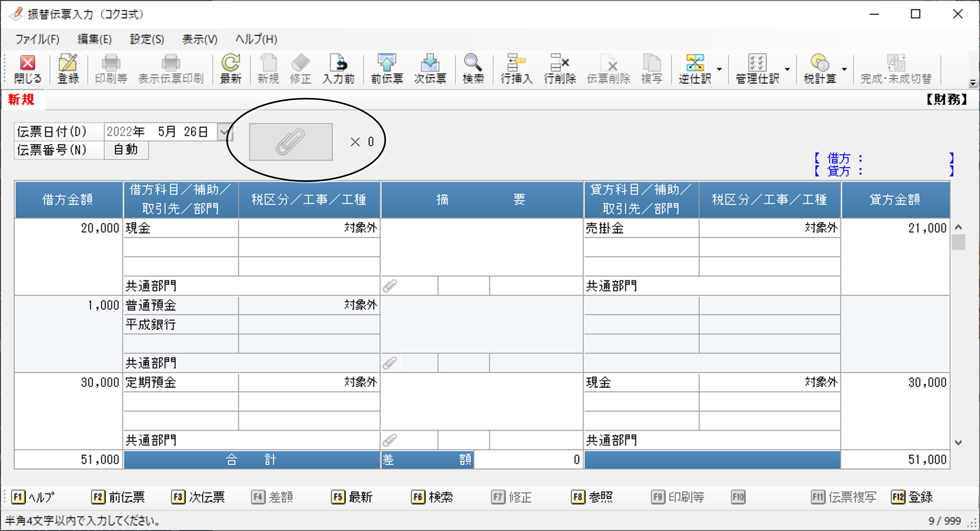Click the 複写 copy toolbar icon
Viewport: 980px width, 531px height.
point(652,69)
